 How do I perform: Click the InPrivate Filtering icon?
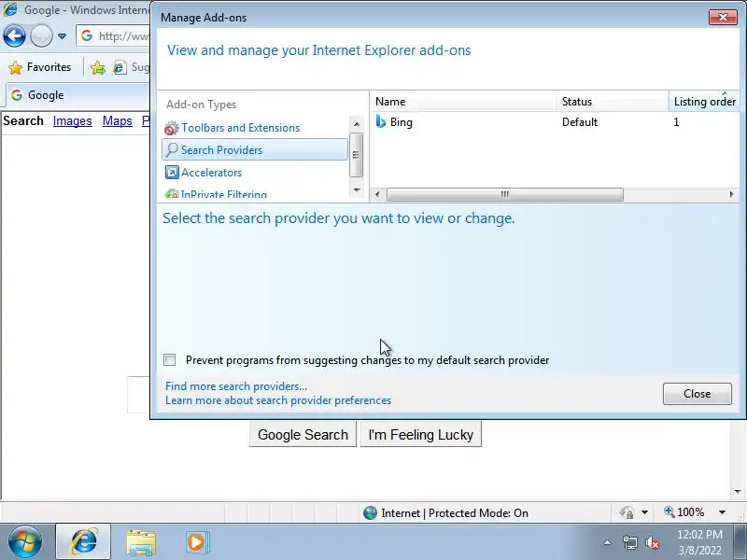[172, 194]
